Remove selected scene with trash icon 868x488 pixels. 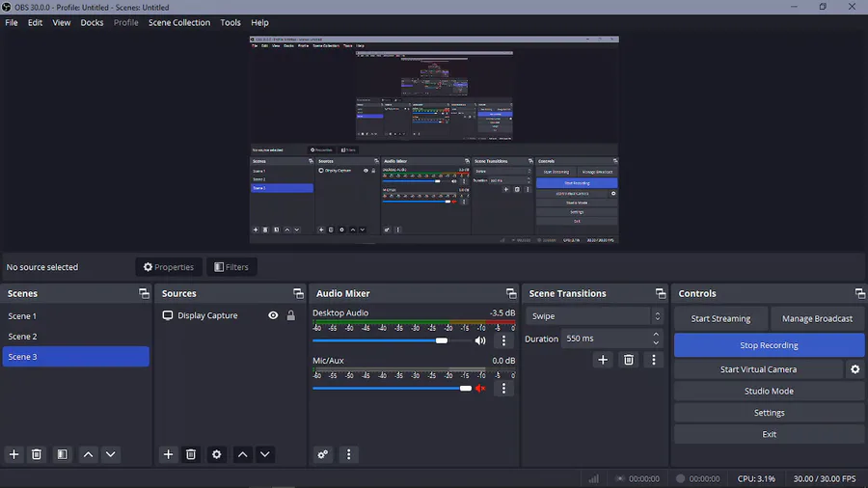[37, 454]
